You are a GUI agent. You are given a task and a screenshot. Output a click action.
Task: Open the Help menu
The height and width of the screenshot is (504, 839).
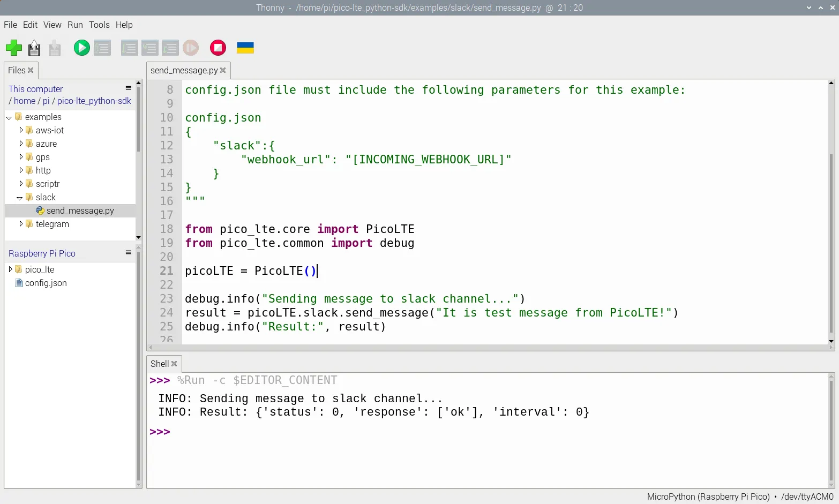point(124,25)
